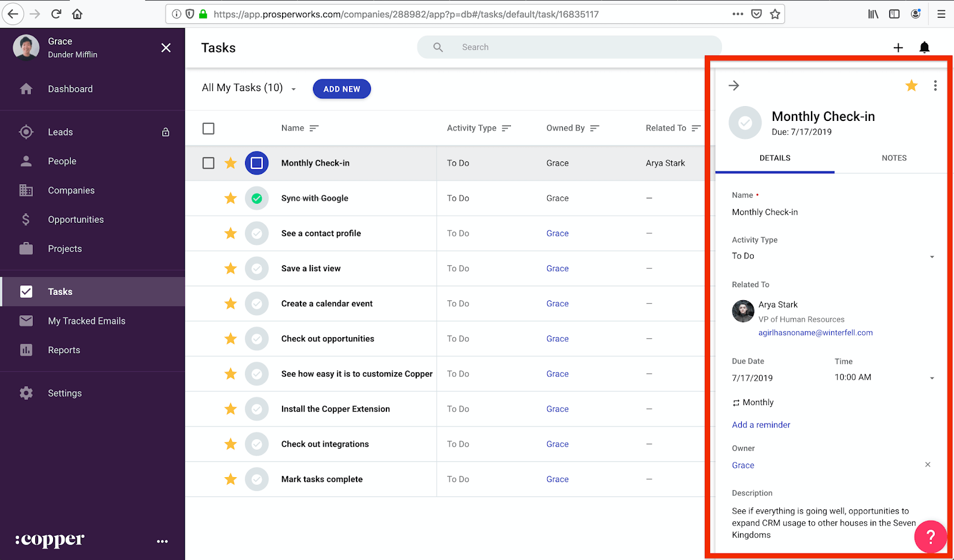Toggle star on Sync with Google row

pos(230,198)
